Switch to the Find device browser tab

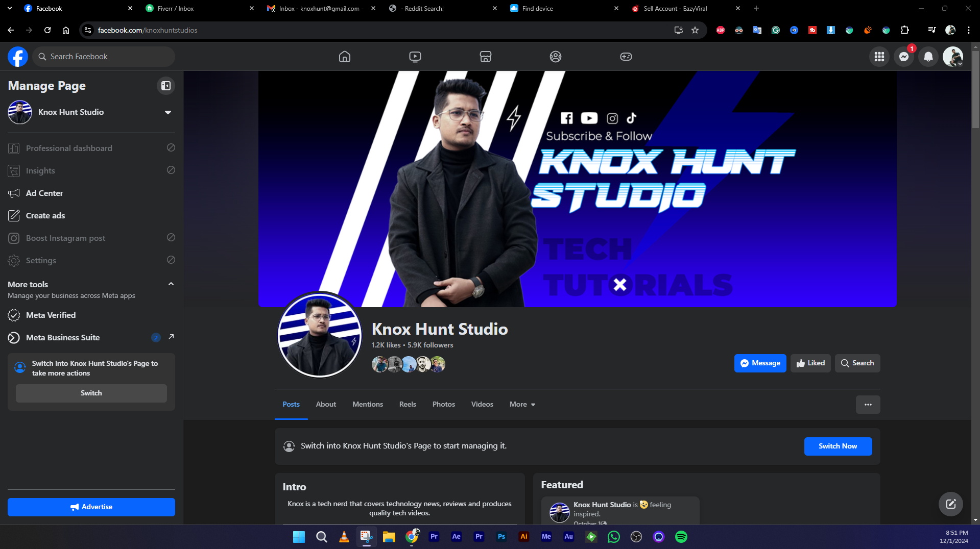[x=564, y=8]
